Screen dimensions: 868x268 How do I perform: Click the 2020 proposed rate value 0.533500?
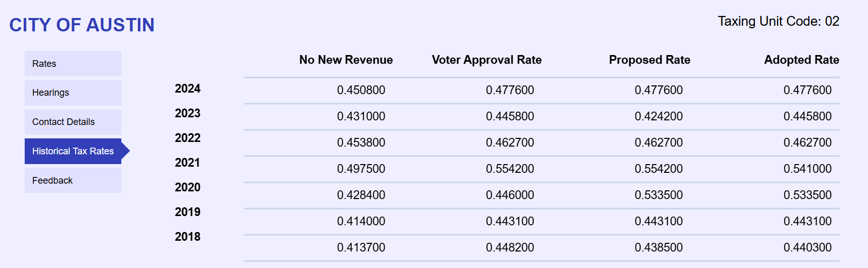tap(659, 195)
